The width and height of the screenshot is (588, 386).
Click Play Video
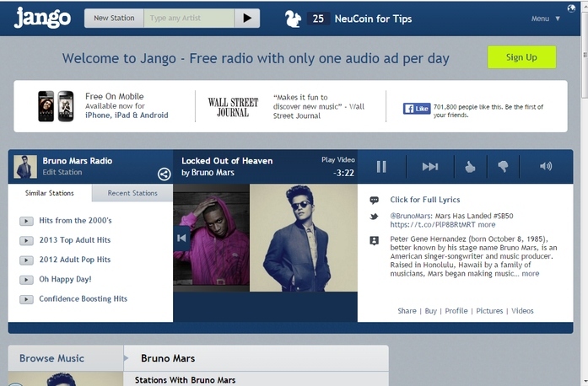338,159
